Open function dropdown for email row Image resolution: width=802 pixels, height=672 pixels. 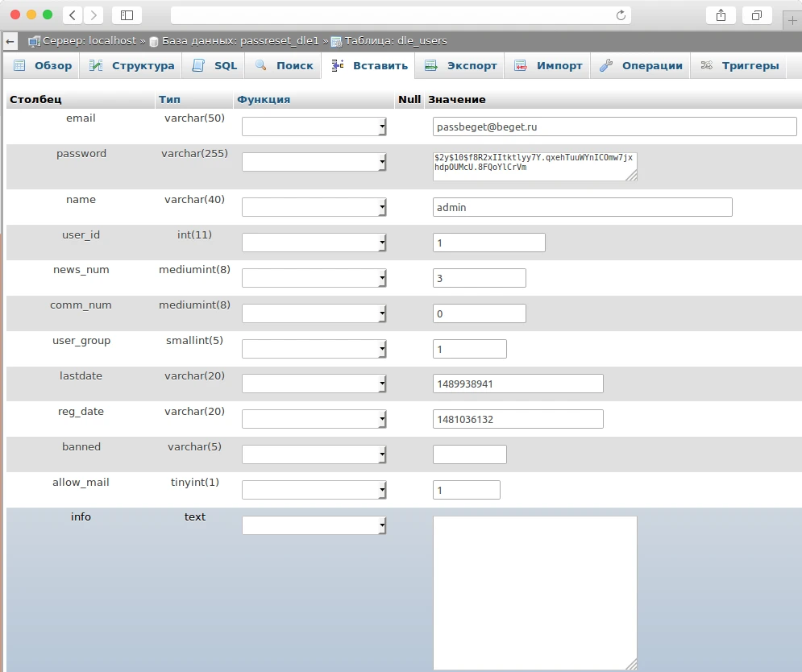coord(314,127)
